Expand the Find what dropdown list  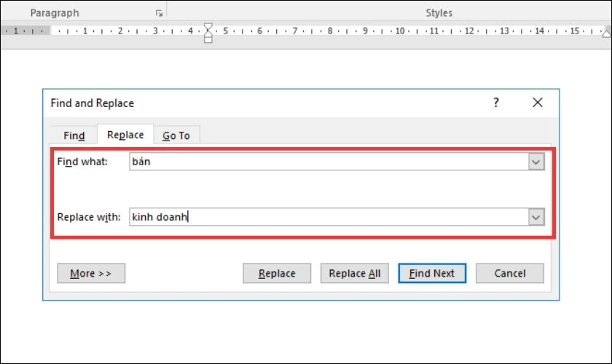(536, 162)
